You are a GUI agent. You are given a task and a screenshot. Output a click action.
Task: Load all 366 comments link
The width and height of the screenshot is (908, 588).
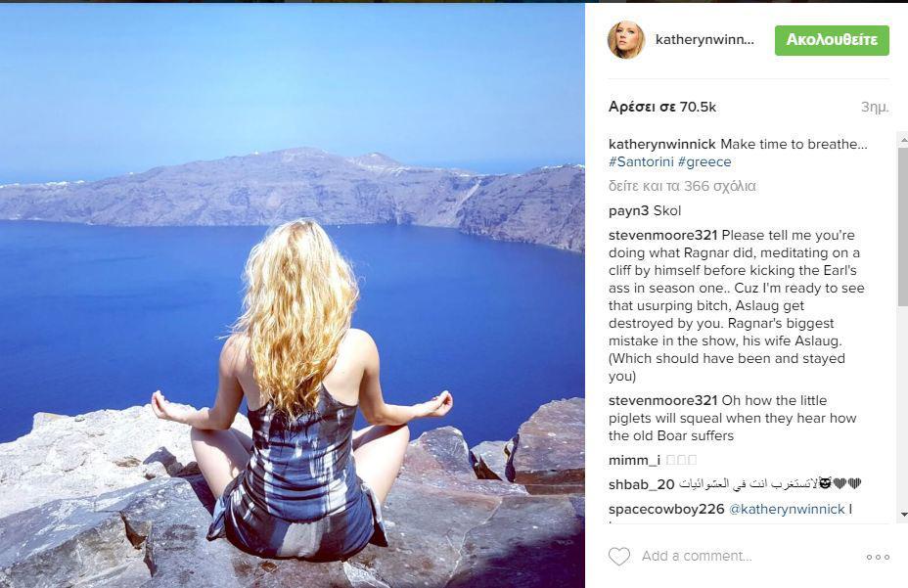(x=682, y=186)
